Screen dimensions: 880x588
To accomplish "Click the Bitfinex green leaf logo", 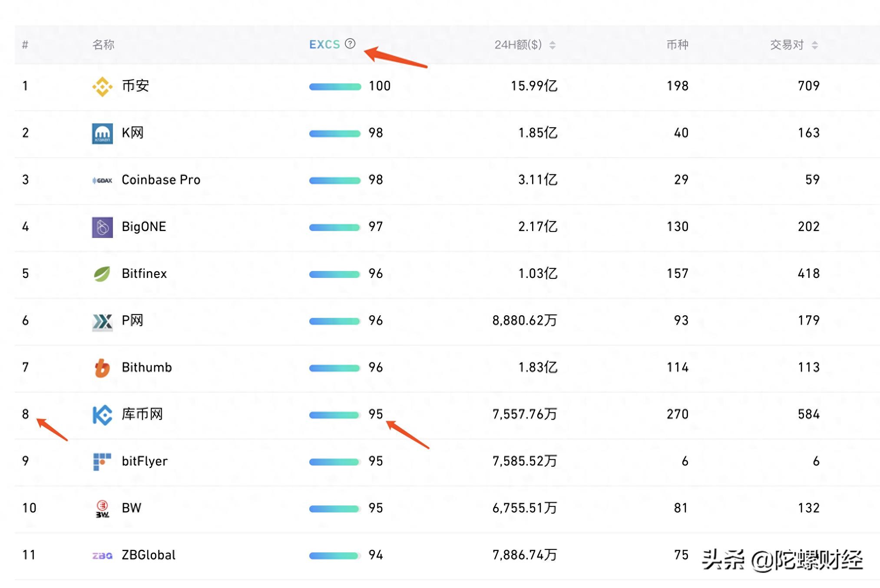I will click(102, 274).
